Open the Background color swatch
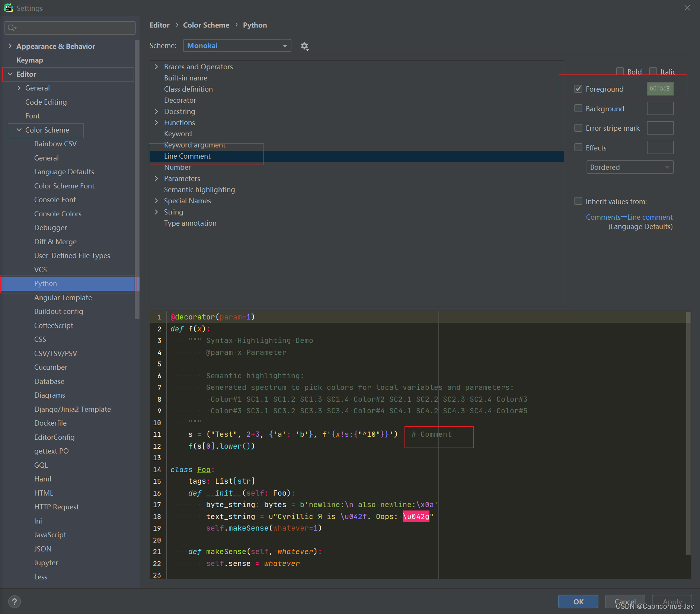Viewport: 700px width, 614px height. point(660,108)
